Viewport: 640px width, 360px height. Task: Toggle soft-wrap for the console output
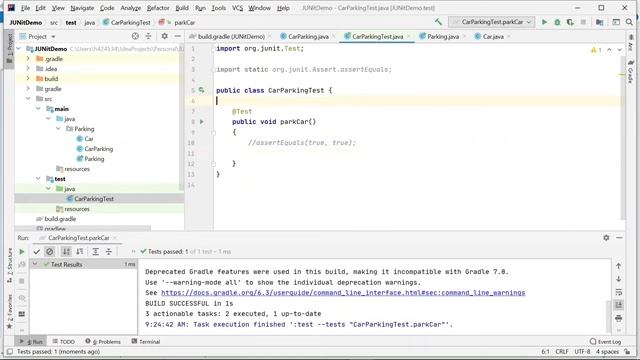click(618, 292)
